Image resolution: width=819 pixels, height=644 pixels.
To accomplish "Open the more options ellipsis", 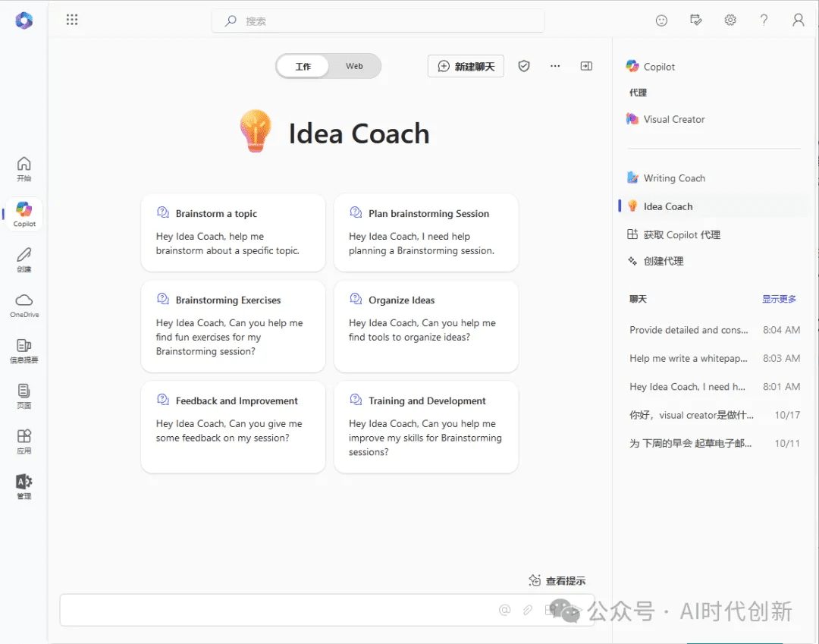I will click(x=555, y=66).
